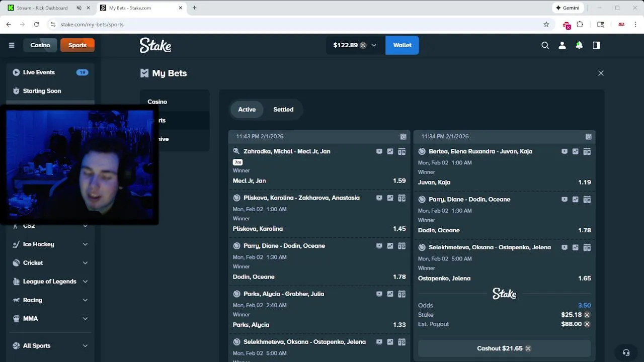Open the search magnifier in header
The width and height of the screenshot is (644, 362).
coord(545,45)
